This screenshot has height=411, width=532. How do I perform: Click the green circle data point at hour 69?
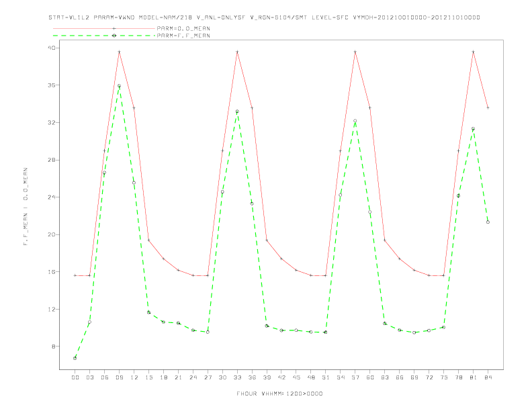[x=414, y=332]
